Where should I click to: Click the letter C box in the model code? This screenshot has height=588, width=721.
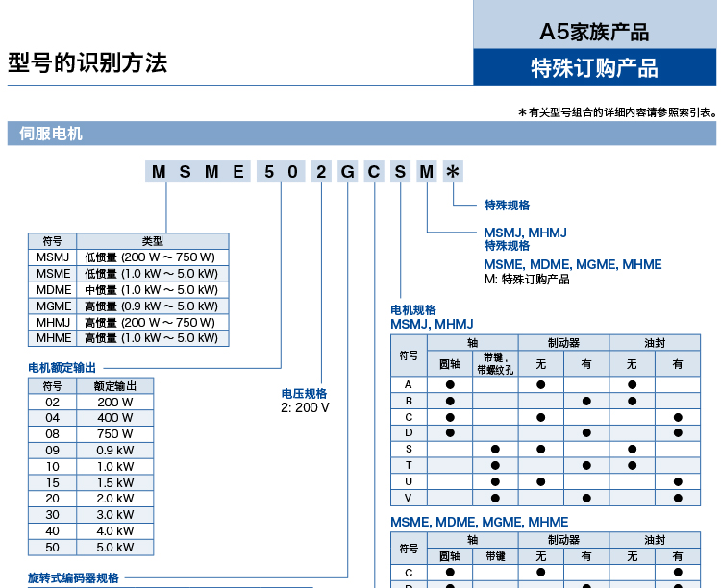click(374, 172)
